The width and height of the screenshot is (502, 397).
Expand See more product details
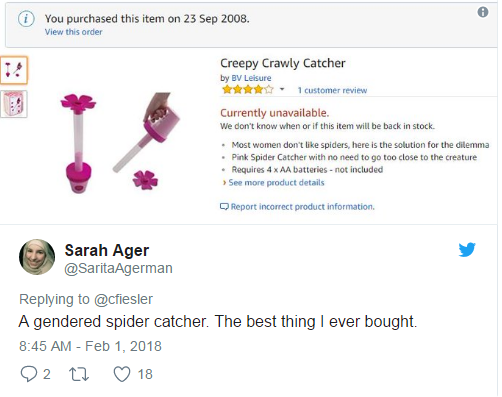tap(276, 183)
